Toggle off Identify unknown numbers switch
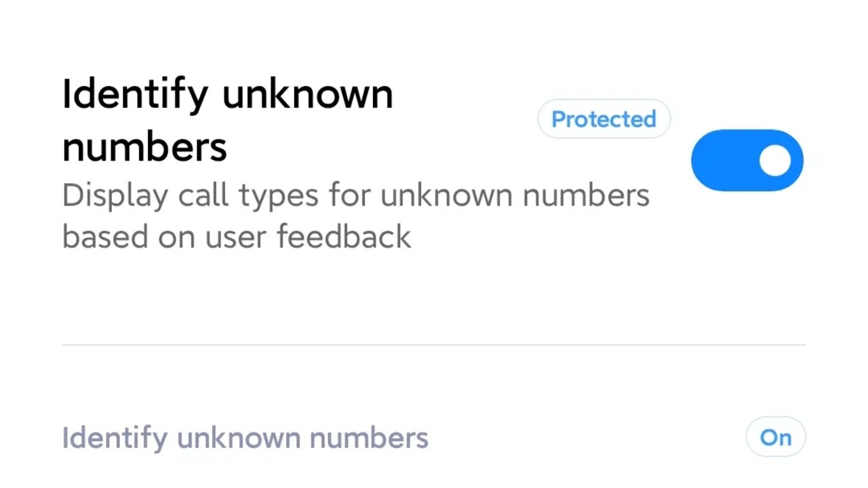 point(747,161)
